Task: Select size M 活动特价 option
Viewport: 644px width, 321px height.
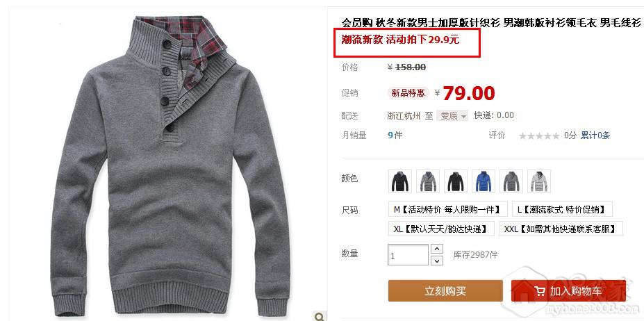Action: 447,209
